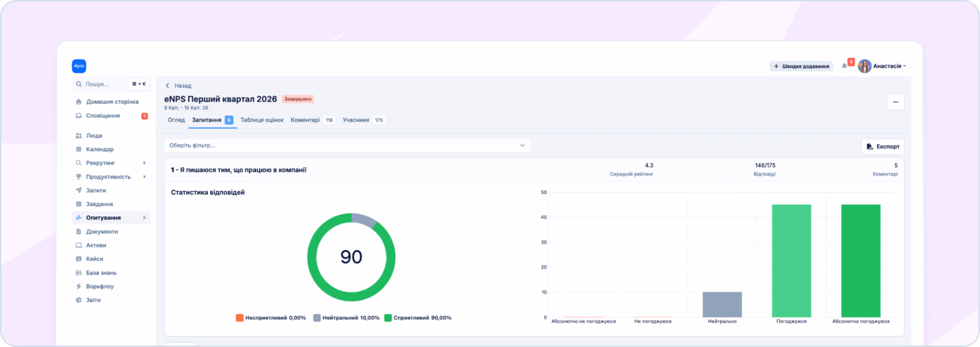Open the three-dots more options menu
Screen dimensions: 980x347
tap(895, 102)
